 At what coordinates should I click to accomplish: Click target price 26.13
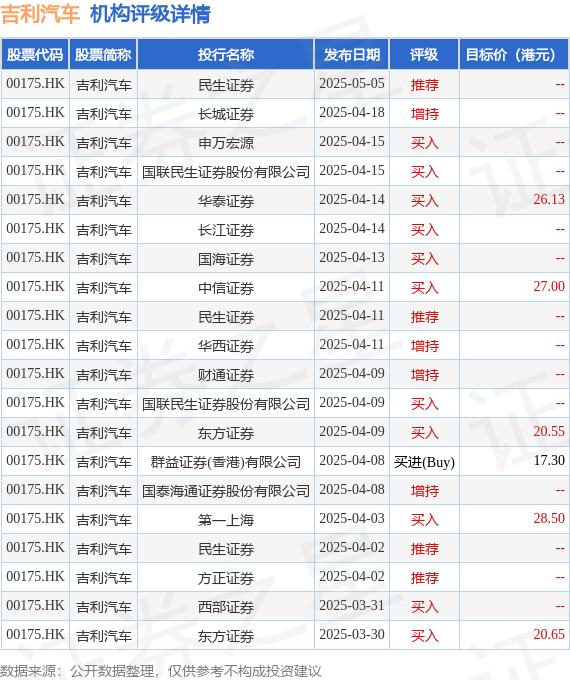tap(549, 199)
